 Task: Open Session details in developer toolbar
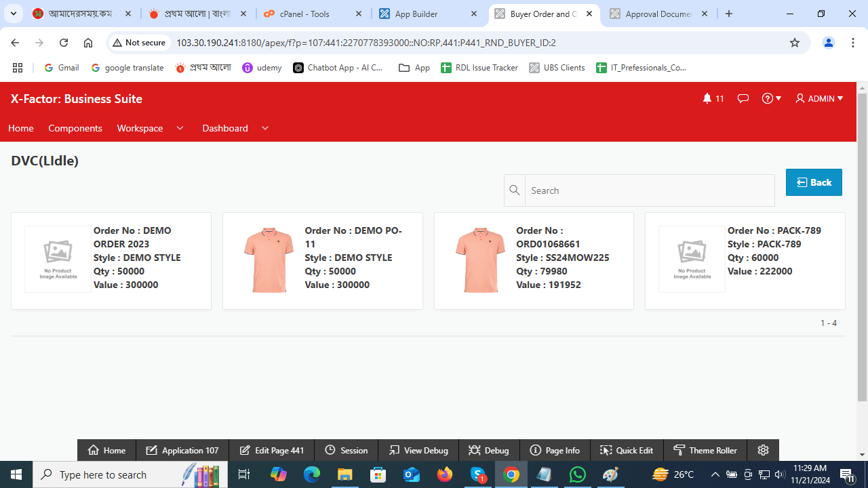(347, 450)
